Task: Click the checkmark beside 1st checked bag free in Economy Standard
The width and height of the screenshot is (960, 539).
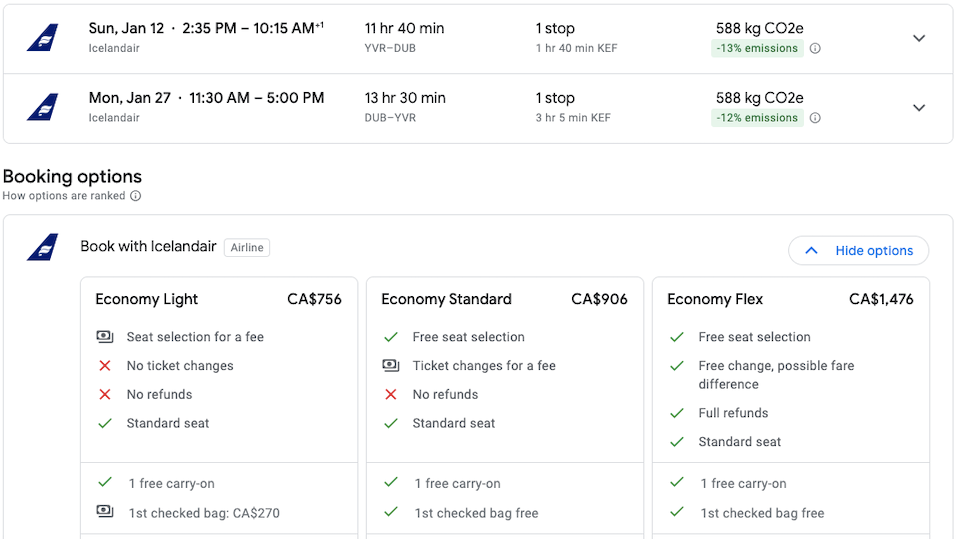Action: tap(391, 511)
